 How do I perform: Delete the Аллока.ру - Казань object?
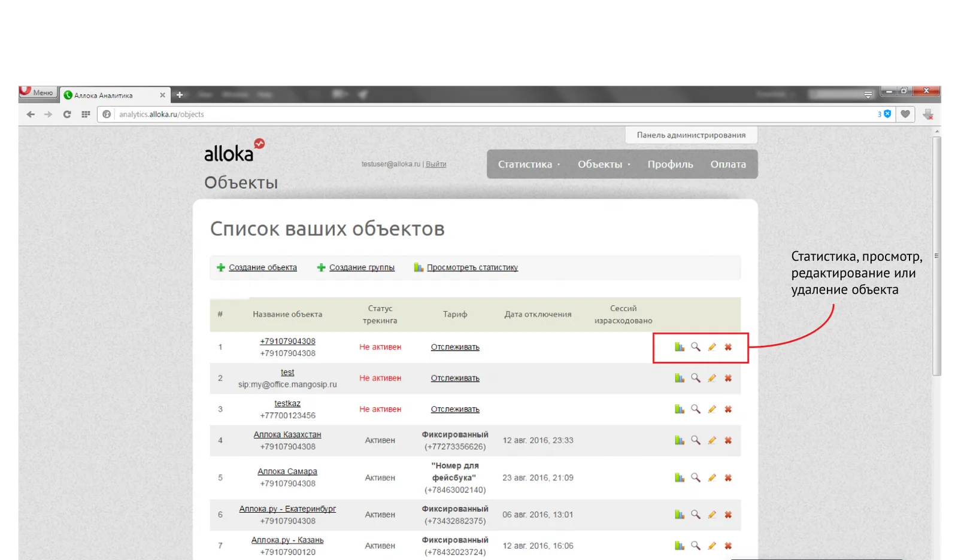tap(728, 546)
